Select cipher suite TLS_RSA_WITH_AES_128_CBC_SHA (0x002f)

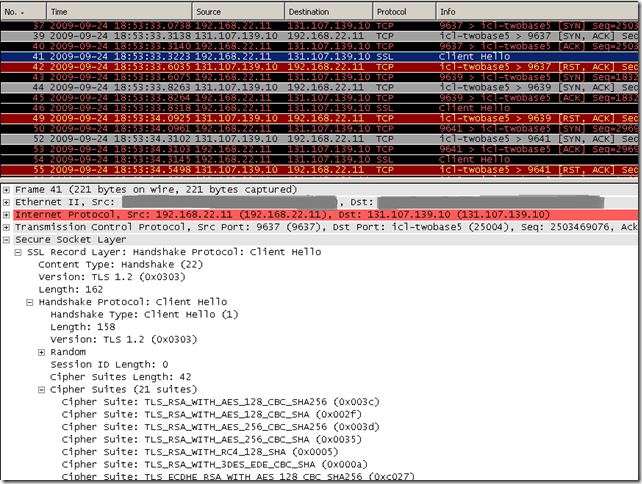click(212, 415)
